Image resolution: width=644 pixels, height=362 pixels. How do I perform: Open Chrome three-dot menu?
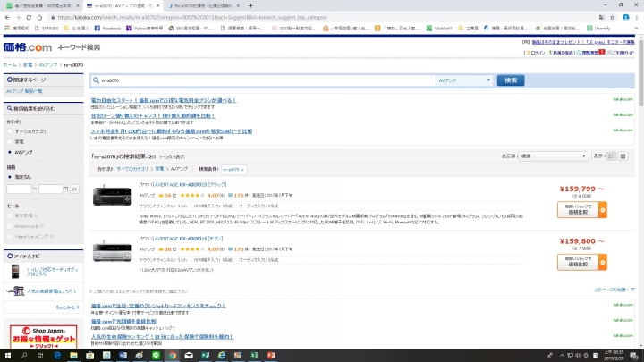(x=637, y=17)
